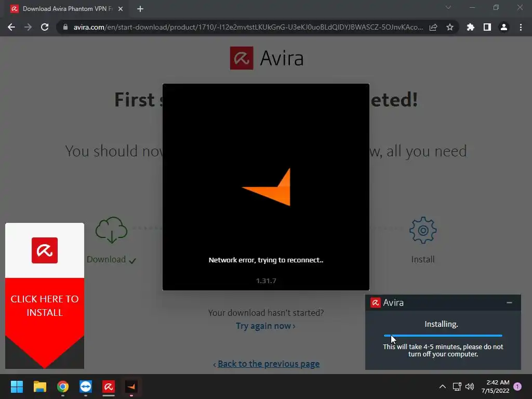Click the Try again now link
The width and height of the screenshot is (532, 399).
coord(265,326)
